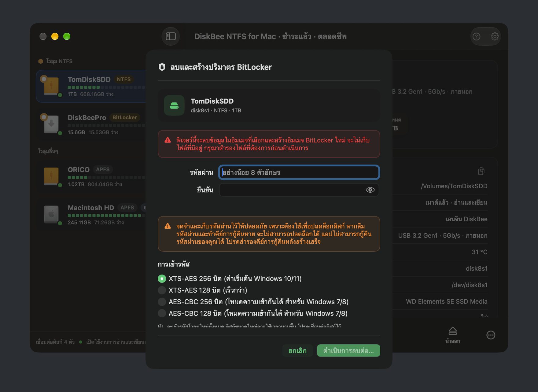The height and width of the screenshot is (392, 538).
Task: Toggle the sidebar panel icon
Action: click(171, 36)
